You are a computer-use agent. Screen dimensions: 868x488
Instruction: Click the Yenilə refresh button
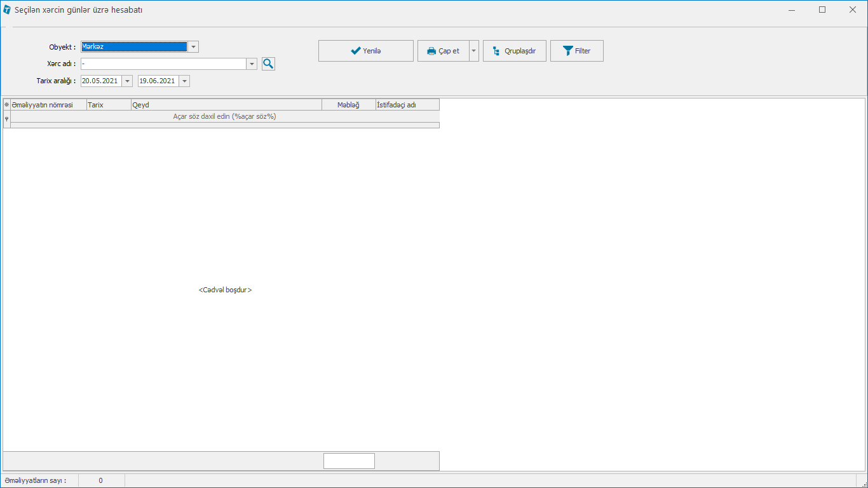[365, 51]
